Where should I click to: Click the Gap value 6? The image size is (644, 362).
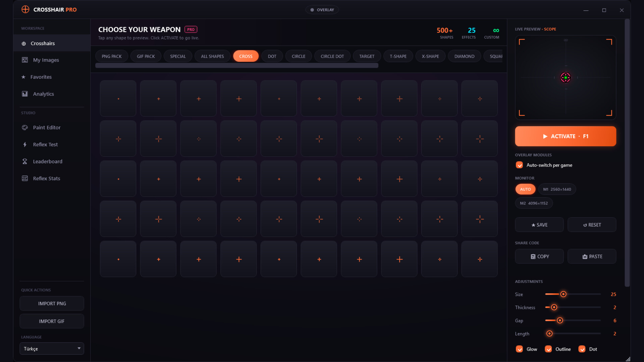[x=615, y=320]
